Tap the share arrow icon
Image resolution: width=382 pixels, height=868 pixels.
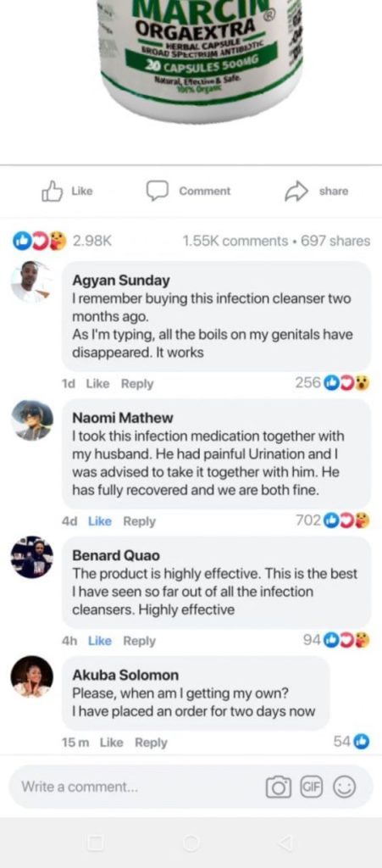coord(296,191)
